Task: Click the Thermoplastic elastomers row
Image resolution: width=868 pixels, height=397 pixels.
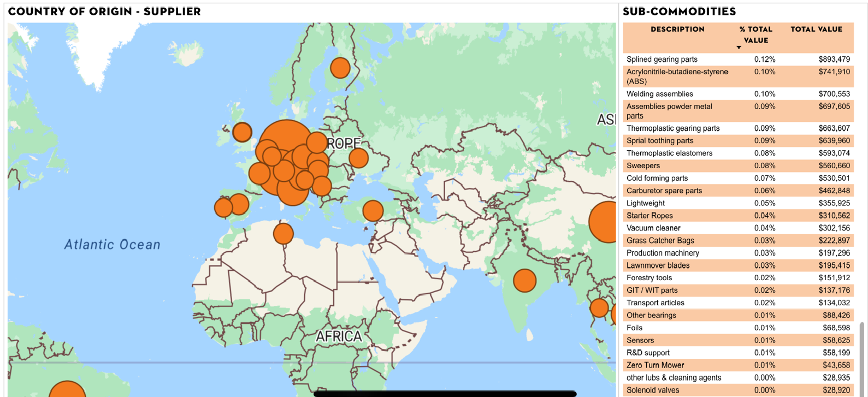Action: (738, 153)
